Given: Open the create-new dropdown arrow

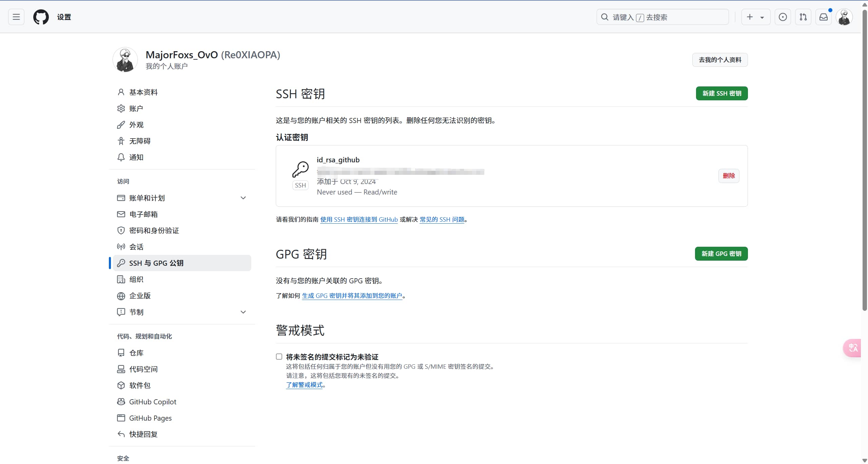Looking at the screenshot, I should point(762,17).
